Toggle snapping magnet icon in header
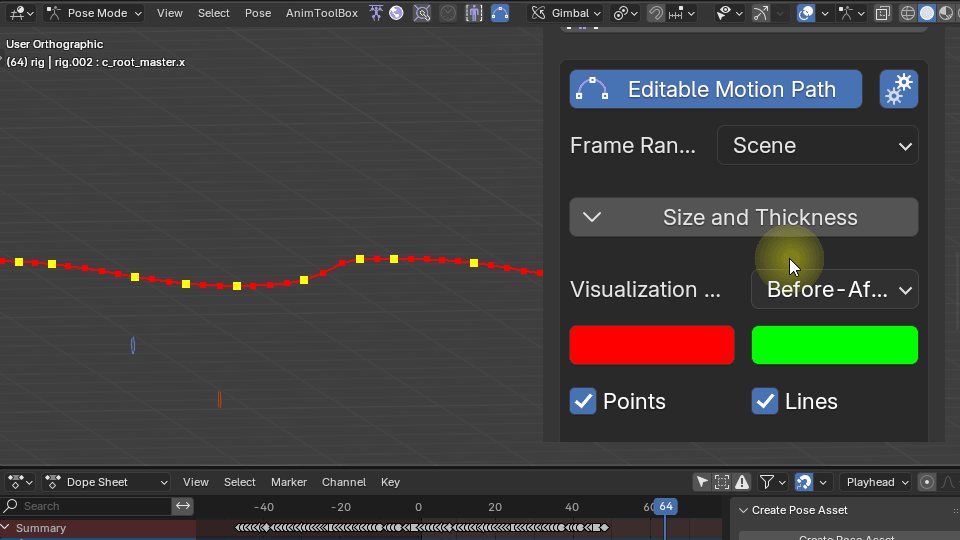 (x=656, y=13)
